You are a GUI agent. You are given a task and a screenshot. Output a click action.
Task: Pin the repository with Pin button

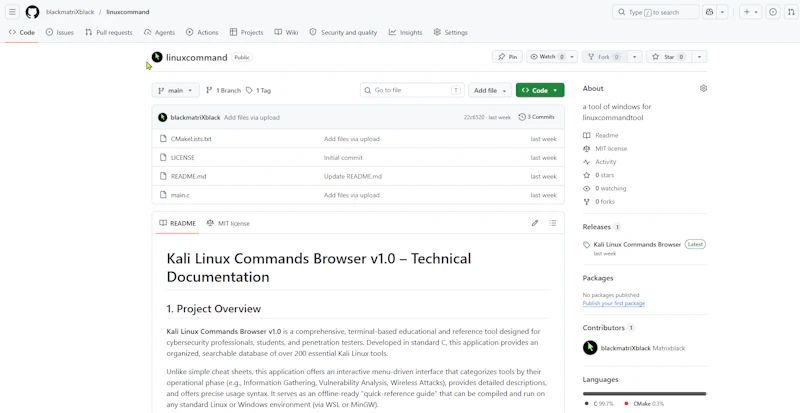(x=507, y=57)
